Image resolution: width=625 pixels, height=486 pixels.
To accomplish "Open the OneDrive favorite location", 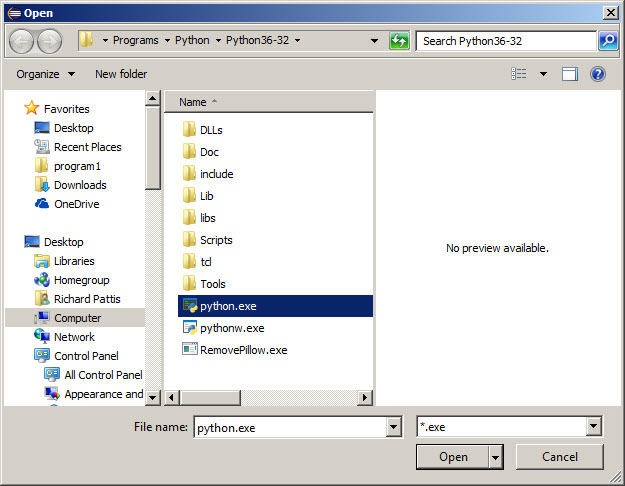I will [x=77, y=204].
